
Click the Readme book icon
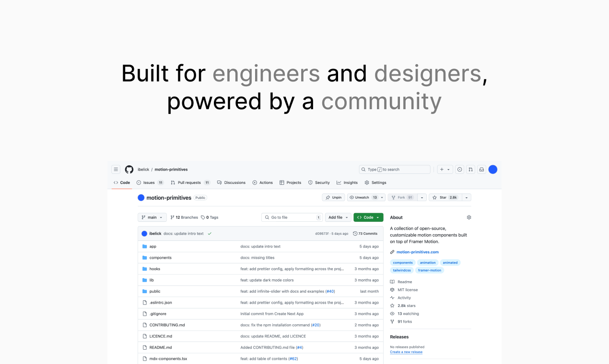coord(392,282)
